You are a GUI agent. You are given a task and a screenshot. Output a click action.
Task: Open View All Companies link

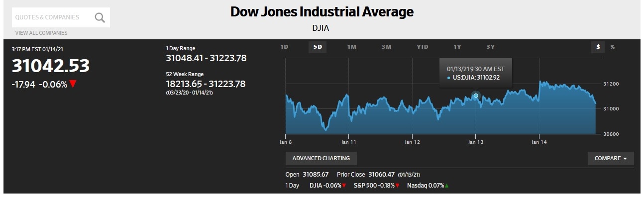pyautogui.click(x=41, y=33)
